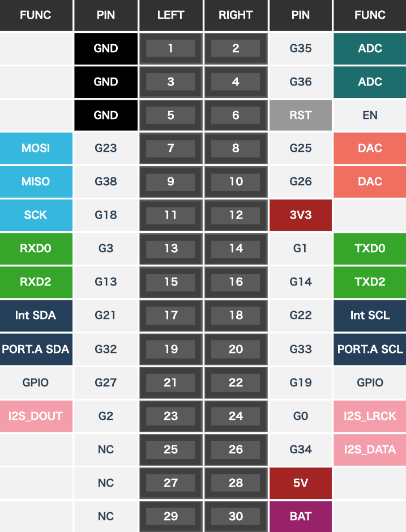406x532 pixels.
Task: Select the Int SCL function cell
Action: coord(370,316)
